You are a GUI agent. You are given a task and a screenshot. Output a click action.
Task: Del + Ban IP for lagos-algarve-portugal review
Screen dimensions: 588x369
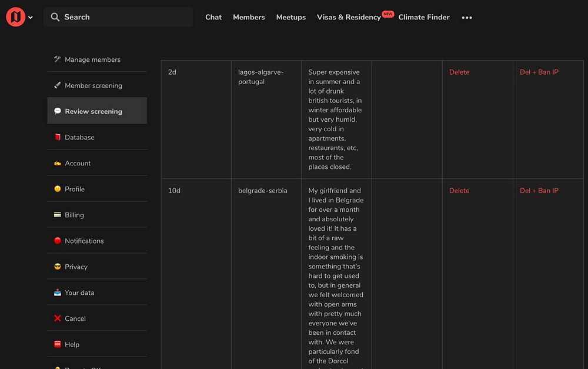click(x=539, y=72)
